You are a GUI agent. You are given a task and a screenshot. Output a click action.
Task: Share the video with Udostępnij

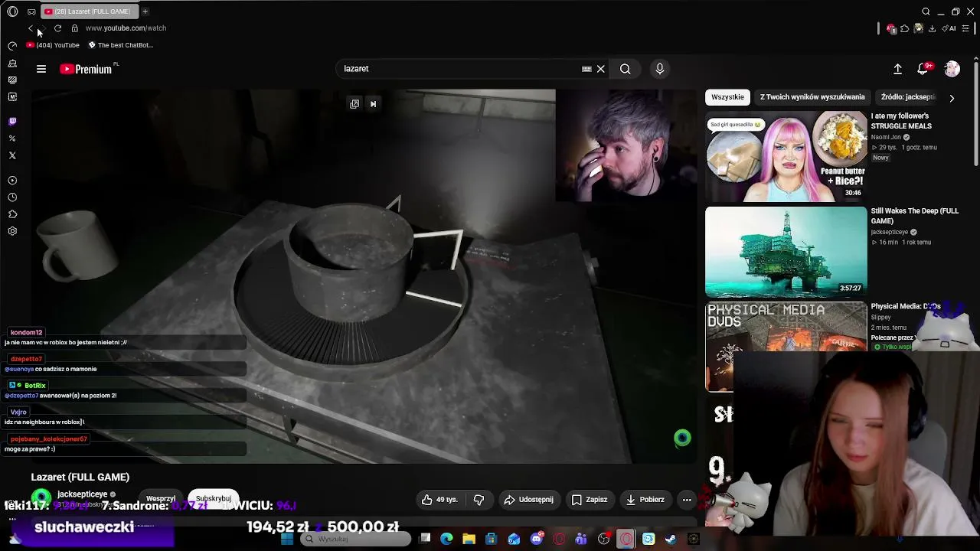(x=528, y=500)
